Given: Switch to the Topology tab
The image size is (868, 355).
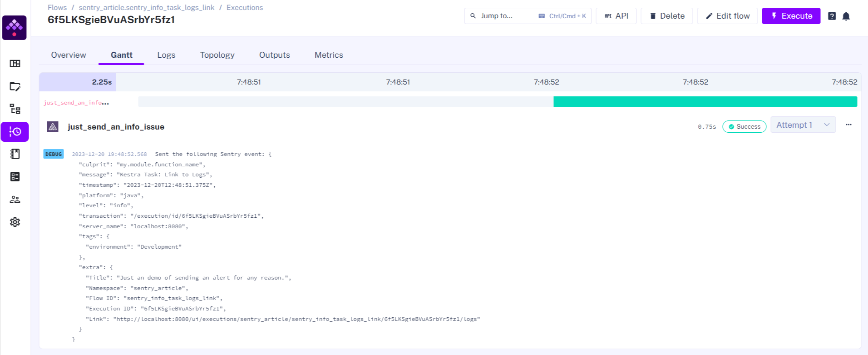Looking at the screenshot, I should [x=217, y=55].
